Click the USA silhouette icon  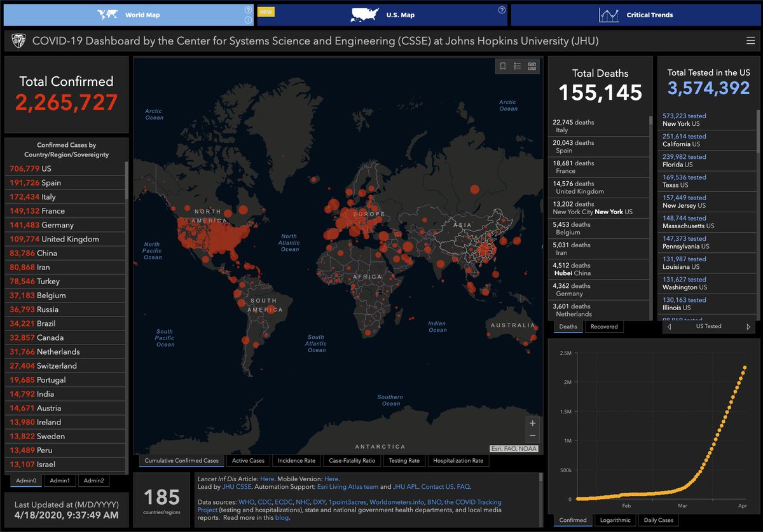click(364, 15)
